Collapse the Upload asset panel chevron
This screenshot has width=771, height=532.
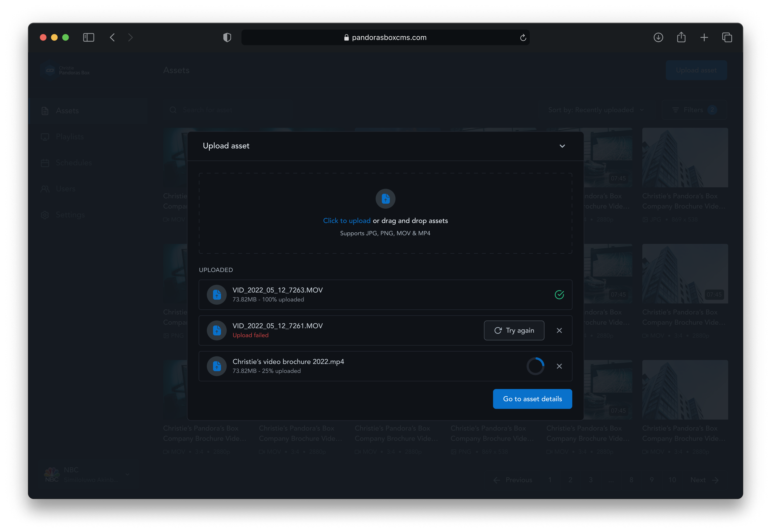[562, 146]
